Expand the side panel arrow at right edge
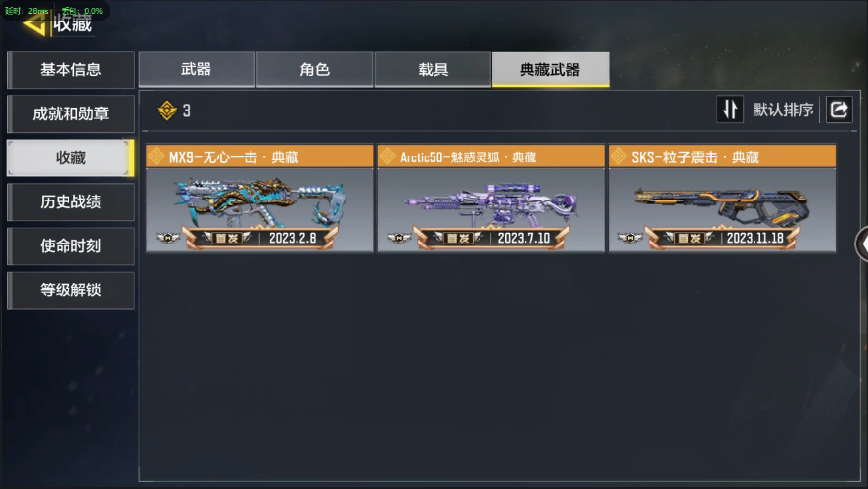The width and height of the screenshot is (868, 489). click(x=861, y=244)
